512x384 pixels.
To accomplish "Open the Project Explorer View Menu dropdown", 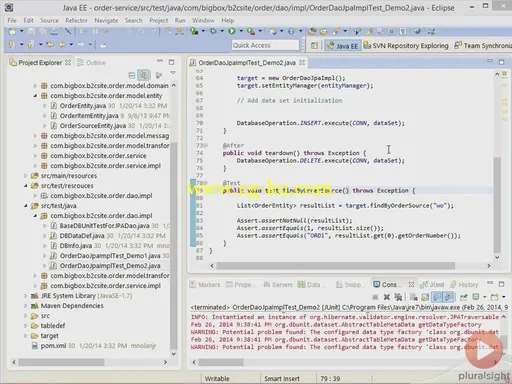I will (x=173, y=73).
